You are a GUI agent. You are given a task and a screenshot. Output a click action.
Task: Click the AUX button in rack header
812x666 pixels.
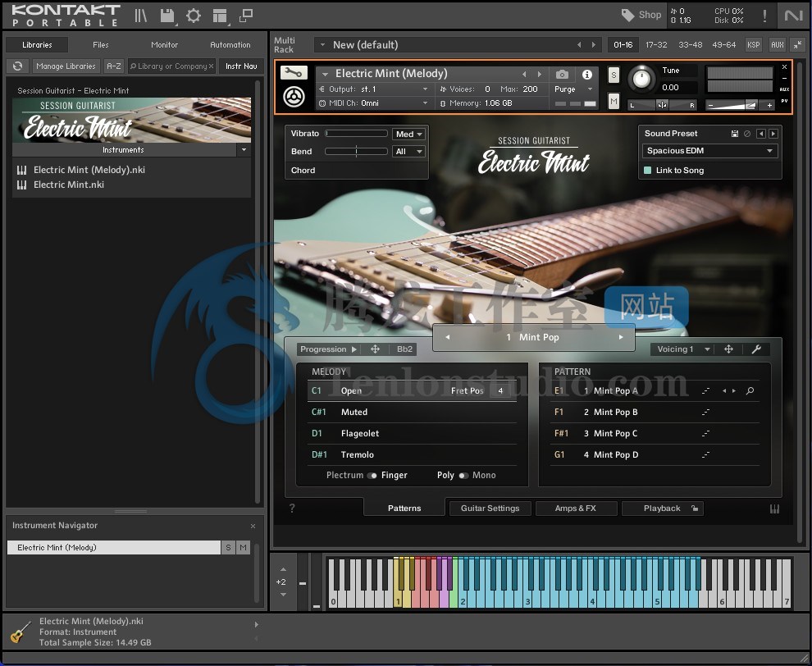(x=778, y=45)
